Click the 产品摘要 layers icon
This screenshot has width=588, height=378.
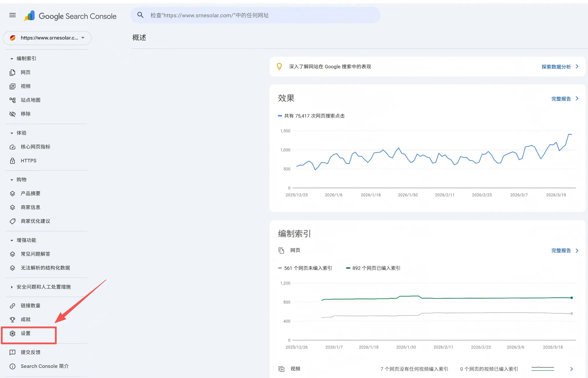(12, 193)
